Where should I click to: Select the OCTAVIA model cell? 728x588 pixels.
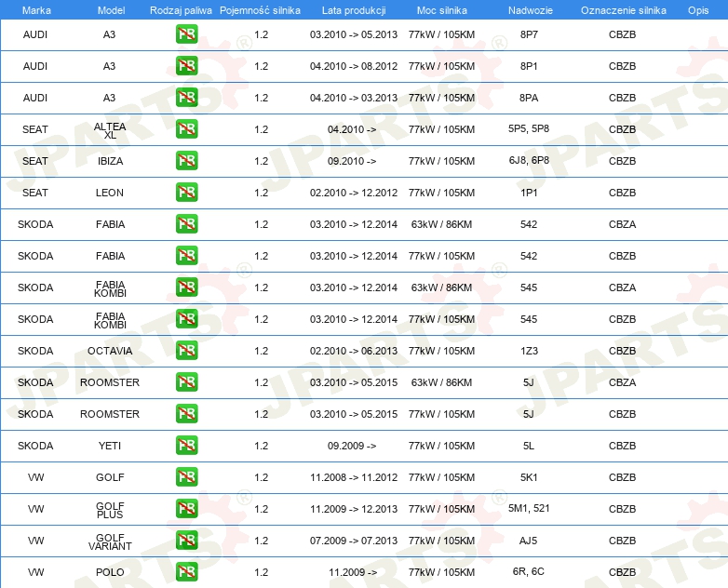point(110,351)
